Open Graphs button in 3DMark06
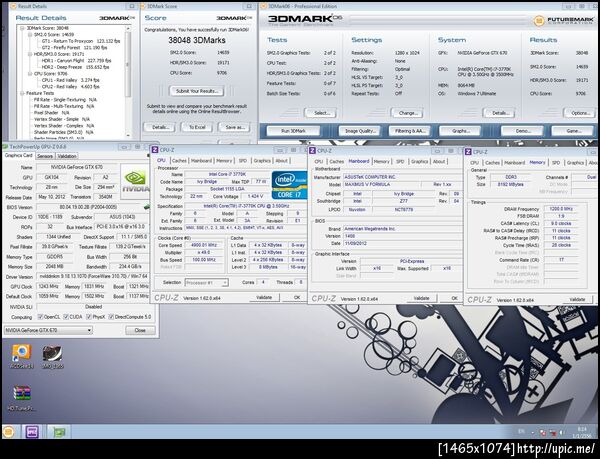This screenshot has width=600, height=459. 460,131
